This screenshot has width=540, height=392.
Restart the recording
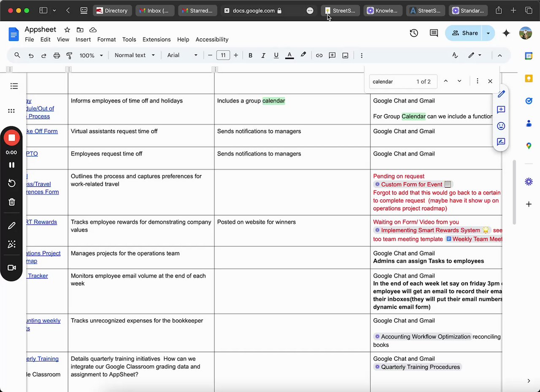pos(11,183)
